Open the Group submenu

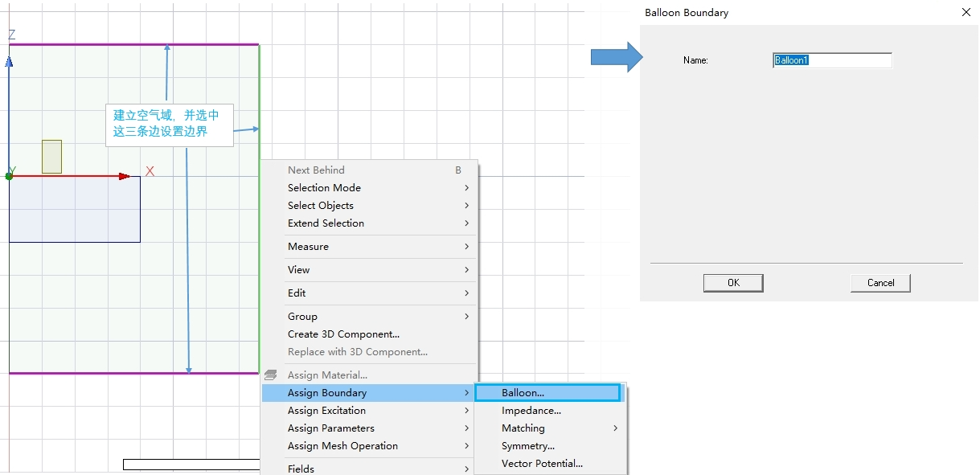click(368, 317)
